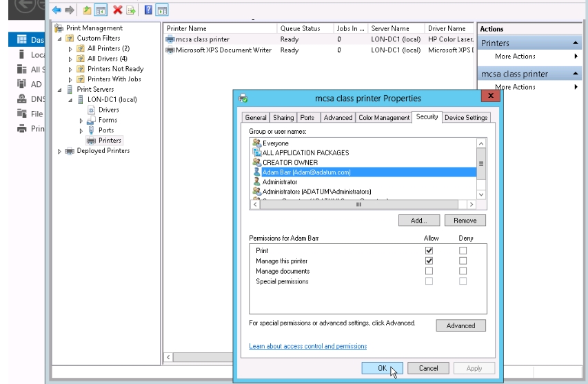The height and width of the screenshot is (384, 588).
Task: Expand Forms node arrow
Action: 81,121
